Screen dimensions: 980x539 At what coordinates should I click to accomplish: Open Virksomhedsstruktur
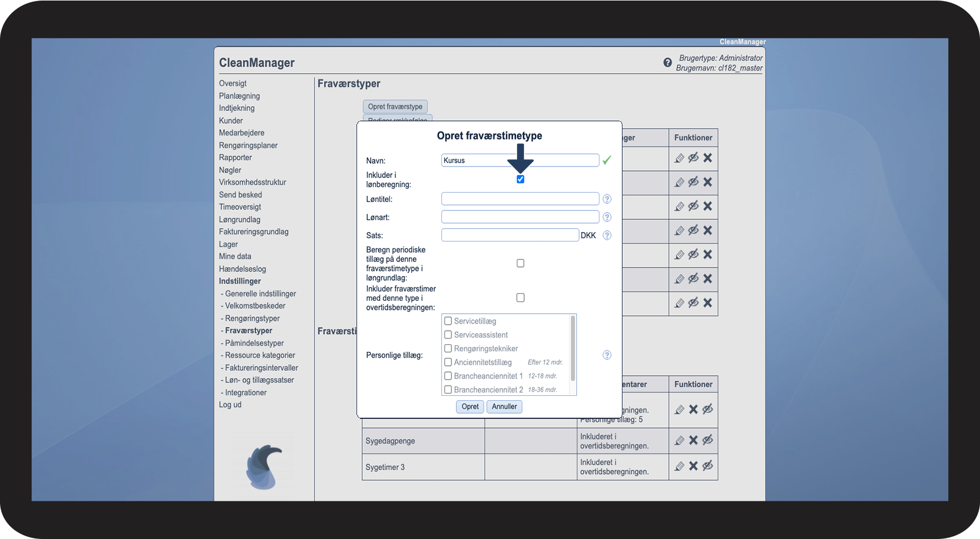pos(252,182)
